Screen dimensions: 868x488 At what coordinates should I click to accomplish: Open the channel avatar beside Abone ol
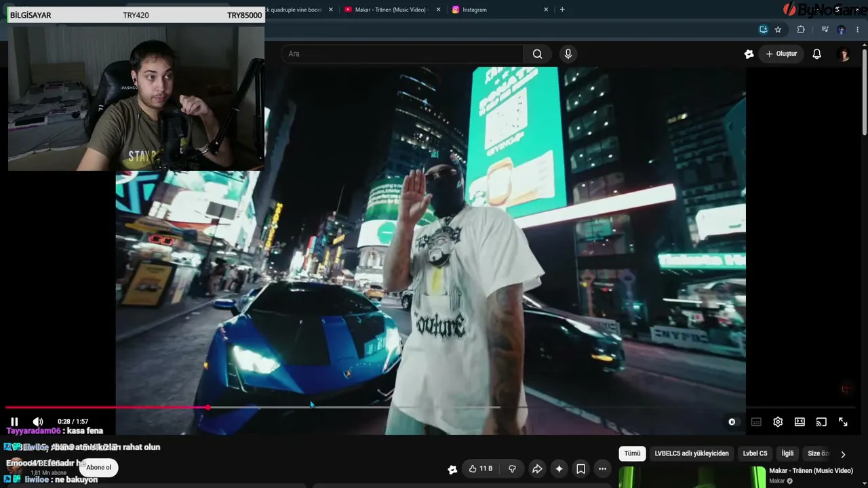[x=14, y=468]
